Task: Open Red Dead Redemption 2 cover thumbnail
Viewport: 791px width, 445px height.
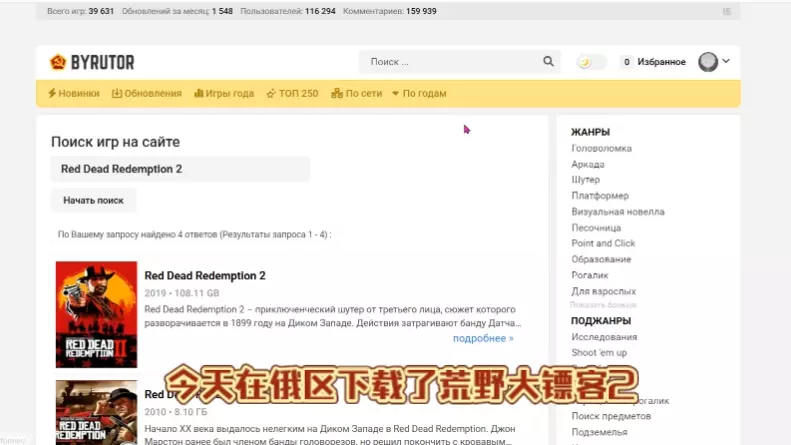Action: 96,314
